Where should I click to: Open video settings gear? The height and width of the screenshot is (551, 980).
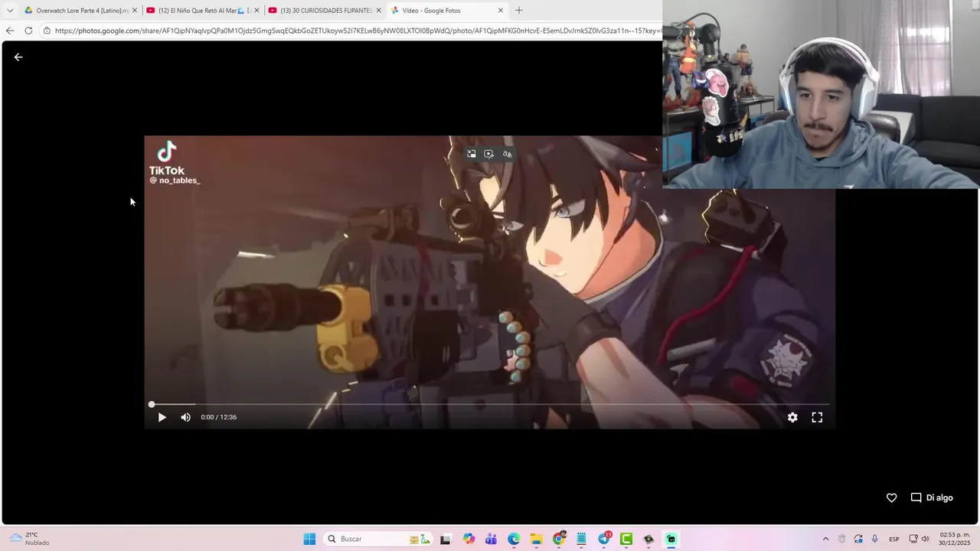click(x=792, y=417)
